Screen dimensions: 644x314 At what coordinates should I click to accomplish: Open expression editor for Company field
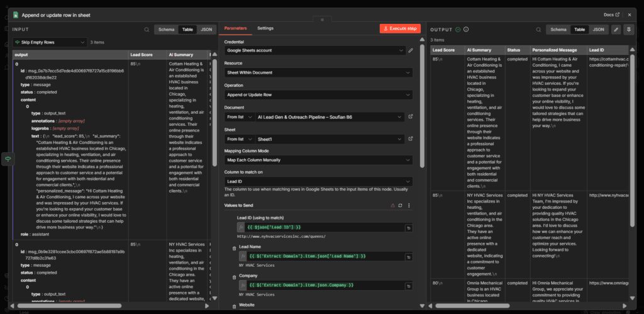coord(409,286)
